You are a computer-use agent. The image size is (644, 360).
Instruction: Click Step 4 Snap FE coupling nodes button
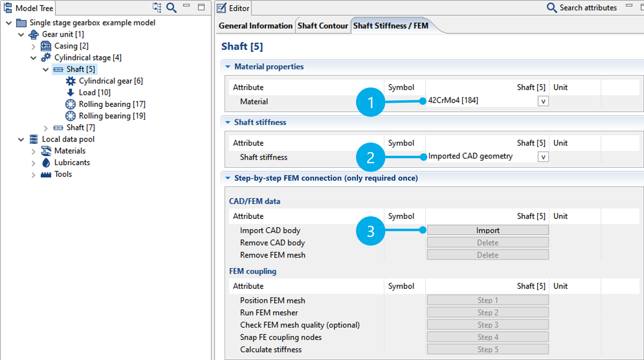coord(488,337)
